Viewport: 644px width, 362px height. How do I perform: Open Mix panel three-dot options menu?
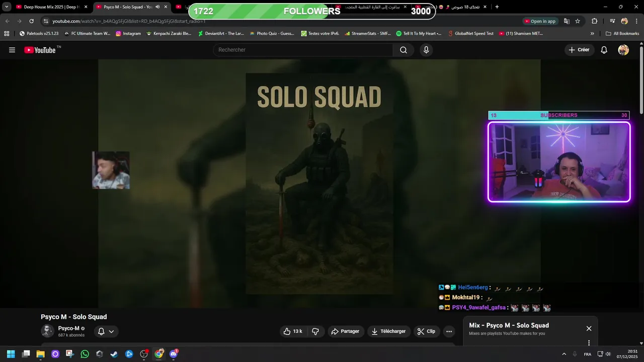[589, 343]
